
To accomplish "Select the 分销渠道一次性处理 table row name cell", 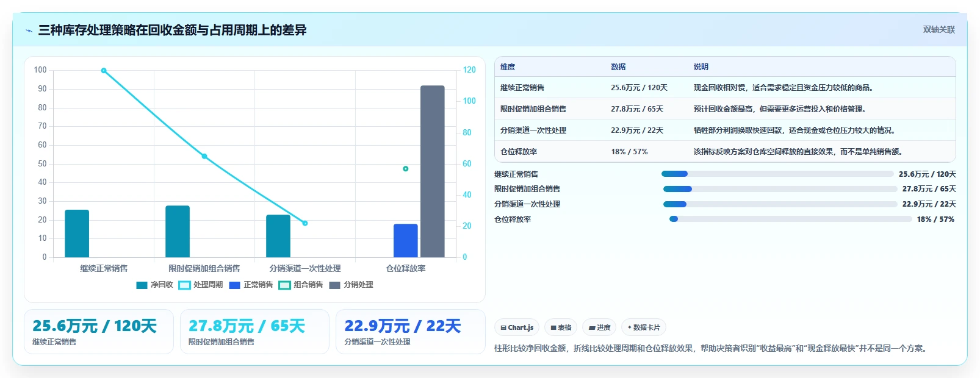I will [x=533, y=130].
